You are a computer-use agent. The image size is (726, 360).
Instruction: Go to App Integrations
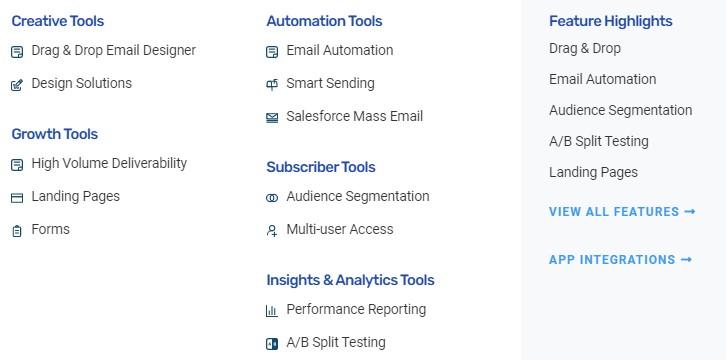(x=620, y=260)
